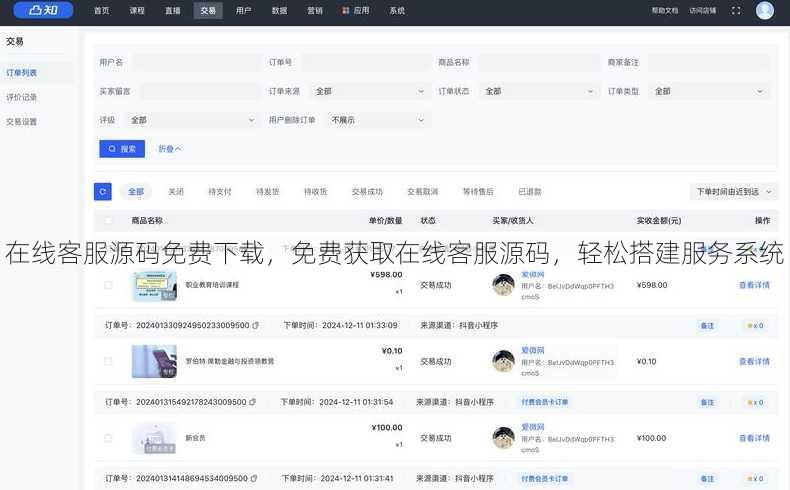Open the 评级 dropdown
The width and height of the screenshot is (790, 490).
point(192,120)
